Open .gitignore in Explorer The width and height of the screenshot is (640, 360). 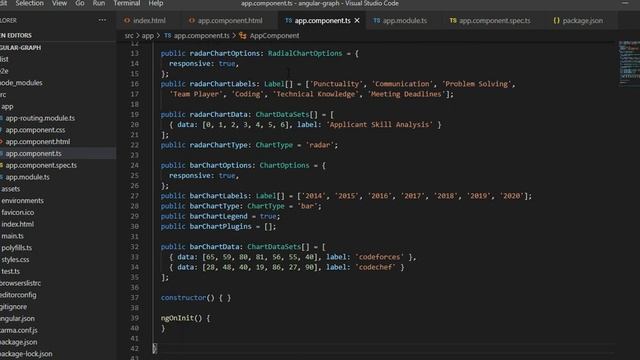pos(13,307)
